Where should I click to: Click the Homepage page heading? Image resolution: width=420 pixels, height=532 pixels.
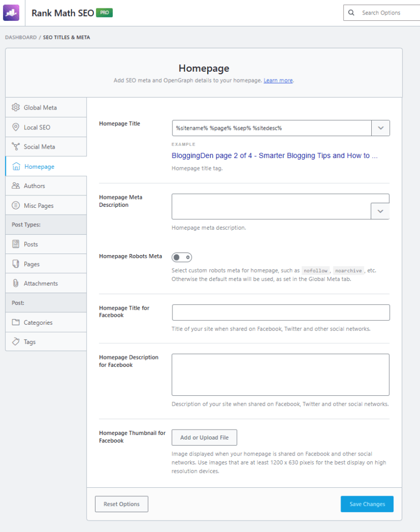(x=204, y=68)
